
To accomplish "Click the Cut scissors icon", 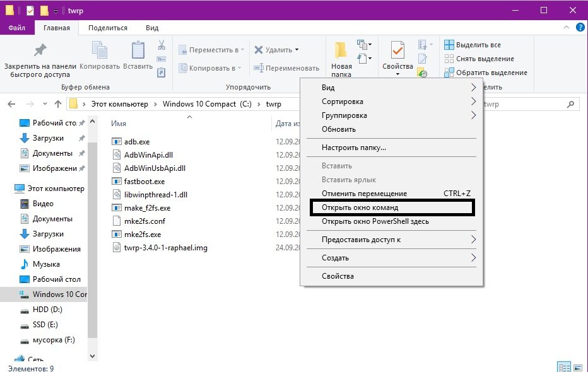I will pyautogui.click(x=162, y=45).
